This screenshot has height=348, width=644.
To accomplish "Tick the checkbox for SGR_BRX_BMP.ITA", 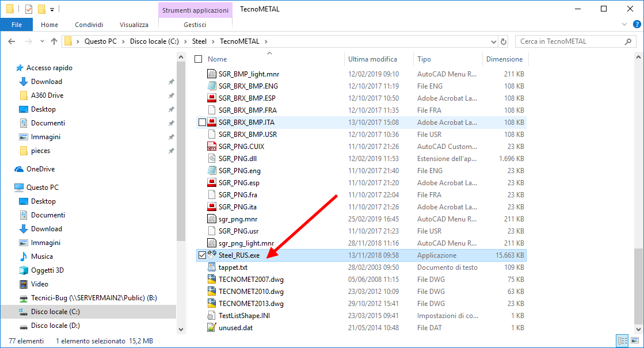I will tap(202, 123).
